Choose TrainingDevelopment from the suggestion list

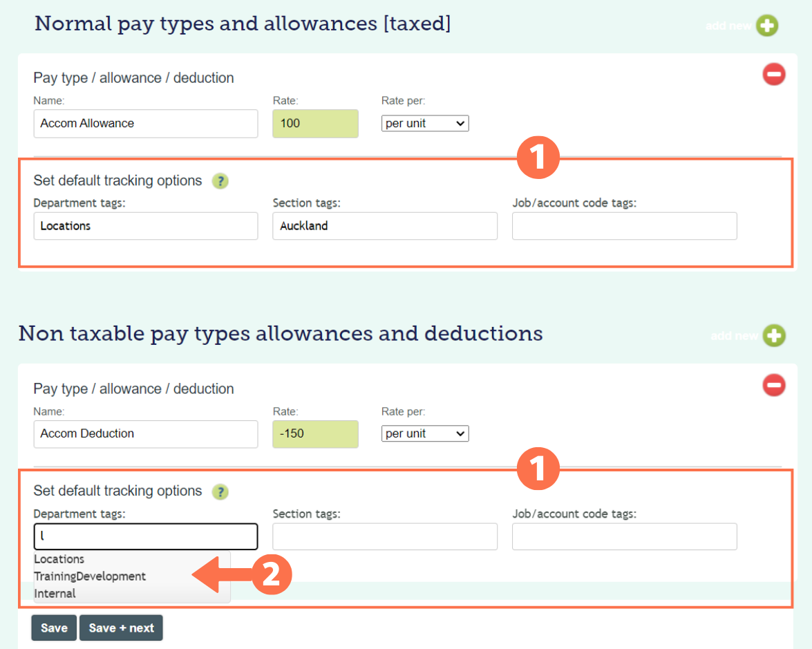point(90,576)
